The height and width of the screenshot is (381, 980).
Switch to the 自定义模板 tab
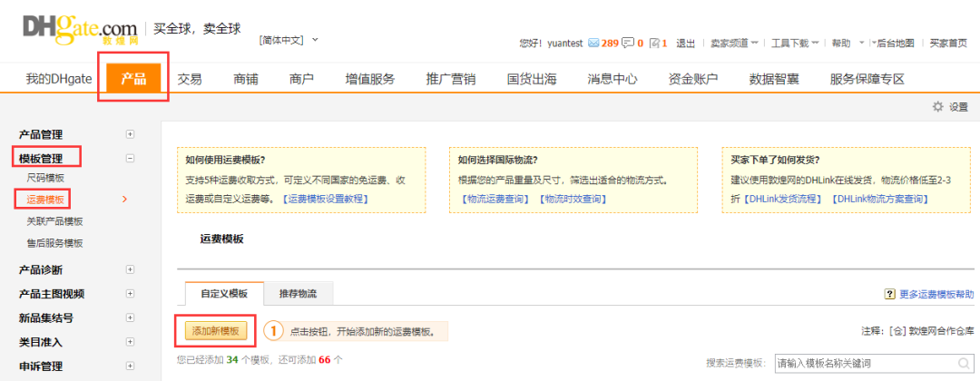point(224,294)
